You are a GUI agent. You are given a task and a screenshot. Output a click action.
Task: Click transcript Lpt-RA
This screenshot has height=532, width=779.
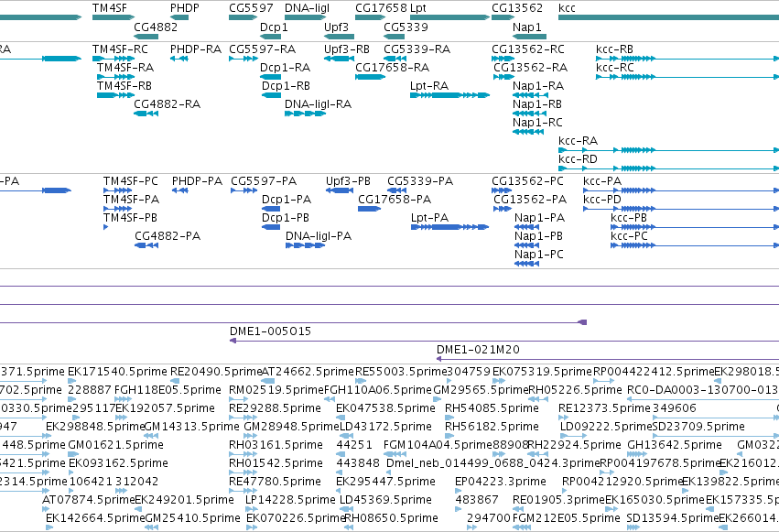(450, 95)
